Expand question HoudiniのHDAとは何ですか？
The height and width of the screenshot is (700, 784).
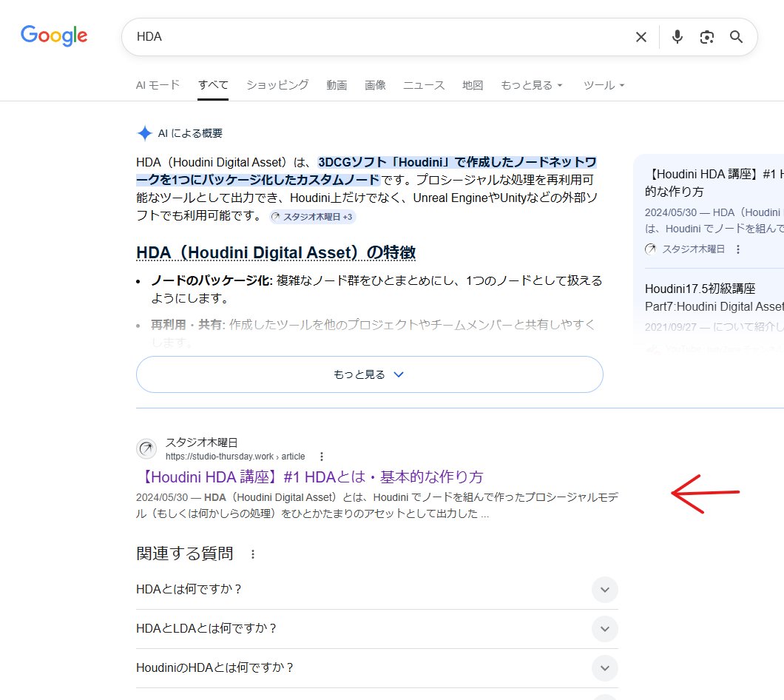point(377,667)
